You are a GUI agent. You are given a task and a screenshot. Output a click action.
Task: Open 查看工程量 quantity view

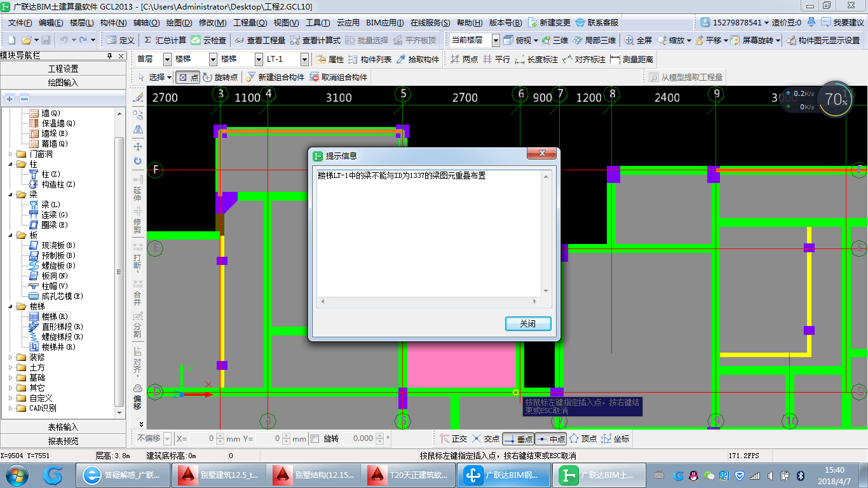[259, 40]
